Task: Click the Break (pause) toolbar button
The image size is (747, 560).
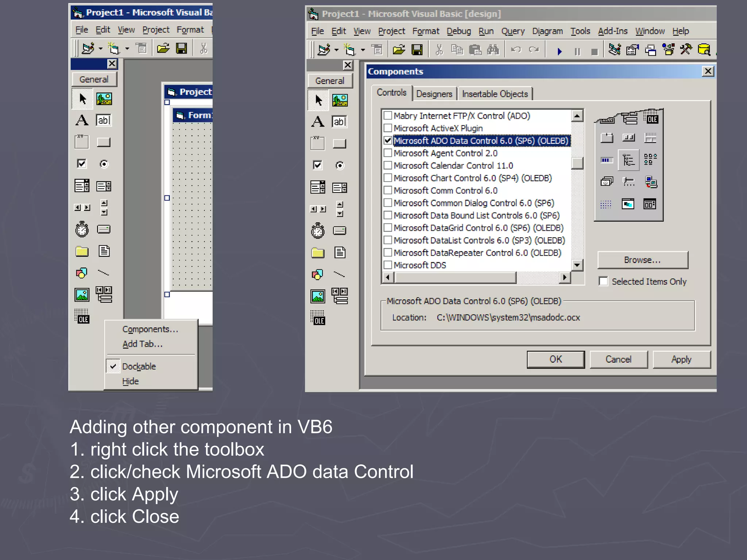Action: [577, 51]
